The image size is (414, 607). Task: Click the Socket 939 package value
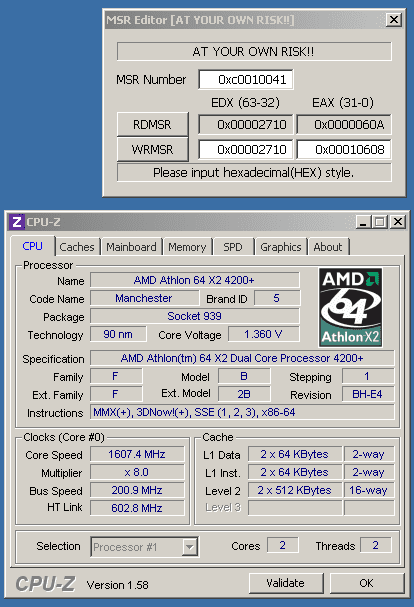point(194,316)
